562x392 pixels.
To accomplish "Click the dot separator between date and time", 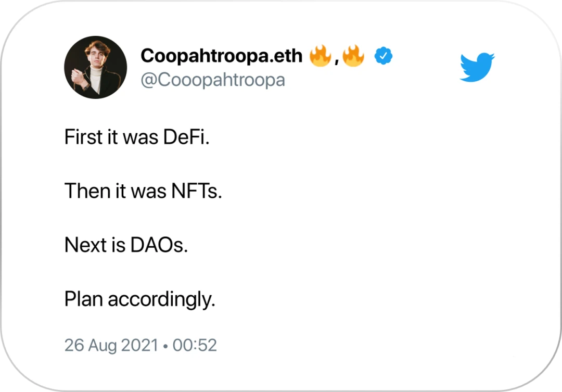I will [165, 347].
